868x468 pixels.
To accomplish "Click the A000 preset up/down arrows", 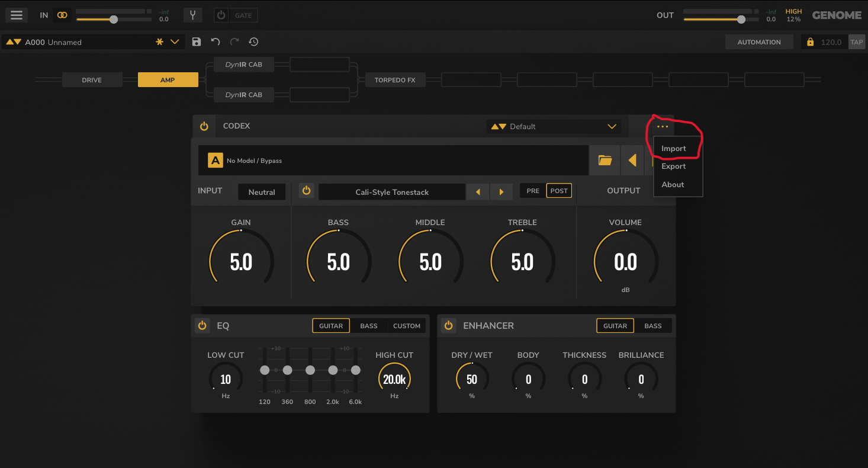I will click(14, 42).
